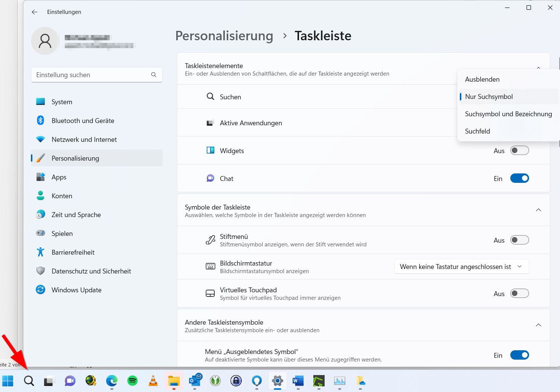560x392 pixels.
Task: Open the graph monitor app on the taskbar
Action: (x=340, y=381)
